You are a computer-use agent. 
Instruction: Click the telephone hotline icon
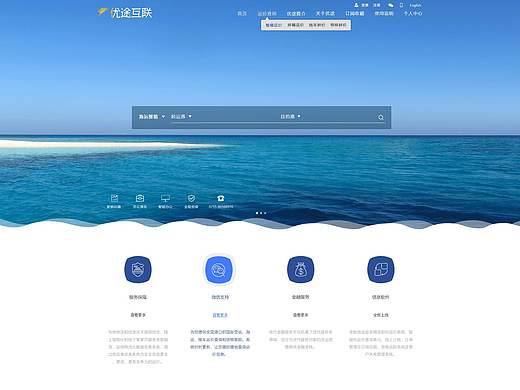coord(221,198)
